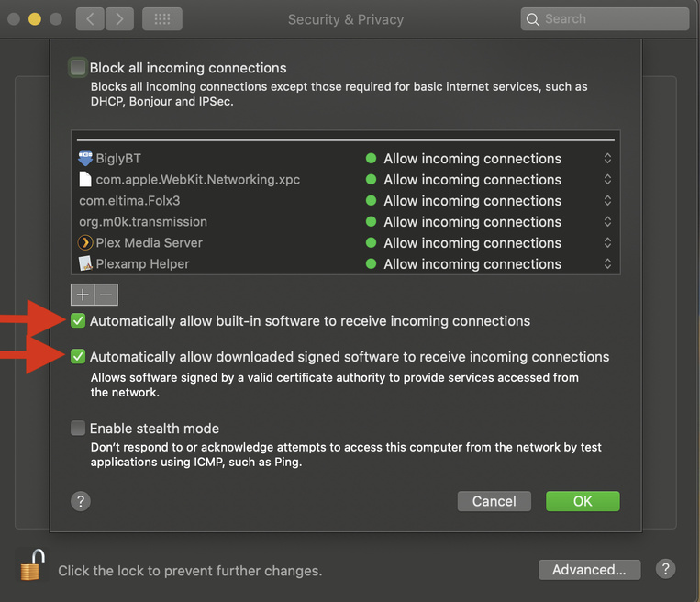Click the lock icon to prevent changes
Image resolution: width=700 pixels, height=602 pixels.
(31, 565)
